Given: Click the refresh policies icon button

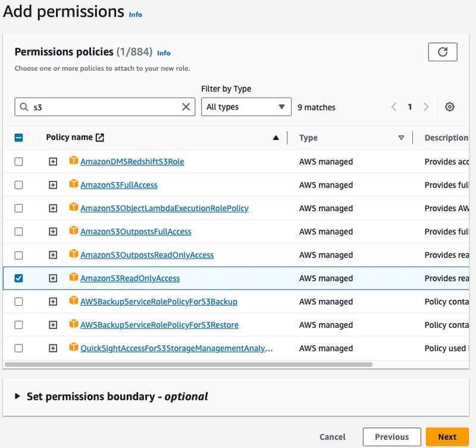Looking at the screenshot, I should tap(442, 52).
